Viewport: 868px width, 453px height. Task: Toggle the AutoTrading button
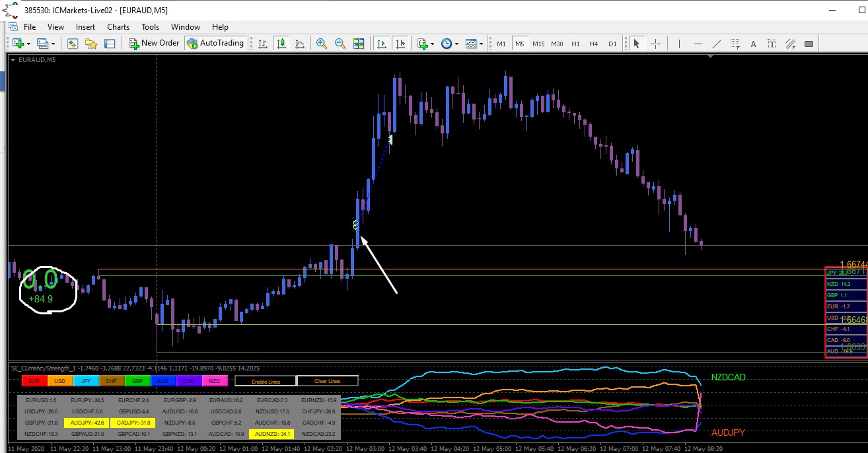point(215,43)
